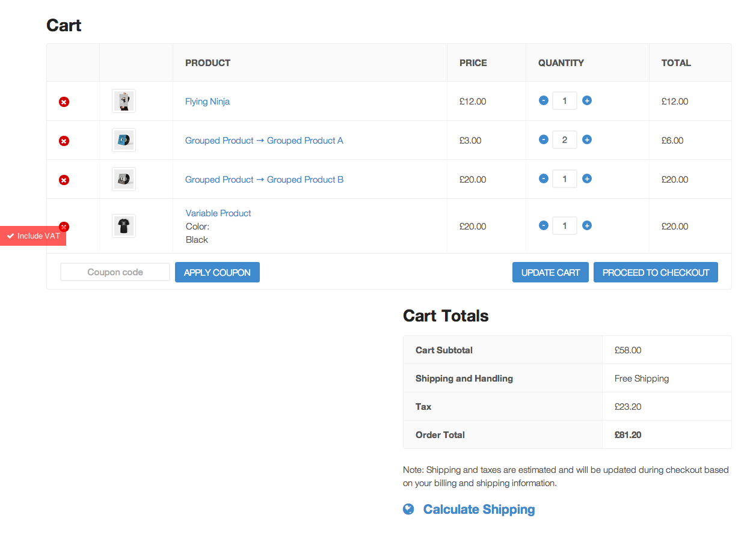Toggle the Include VAT switch
The width and height of the screenshot is (756, 539).
click(33, 236)
